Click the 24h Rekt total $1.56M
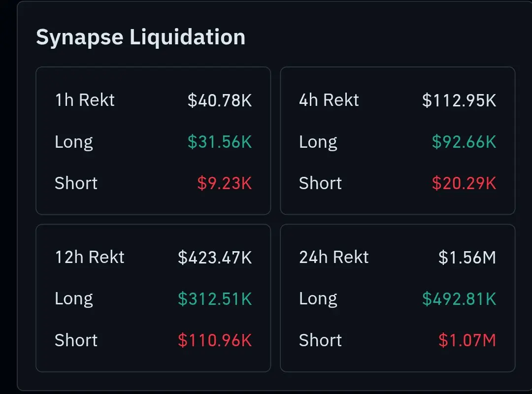This screenshot has width=532, height=394. [x=467, y=258]
